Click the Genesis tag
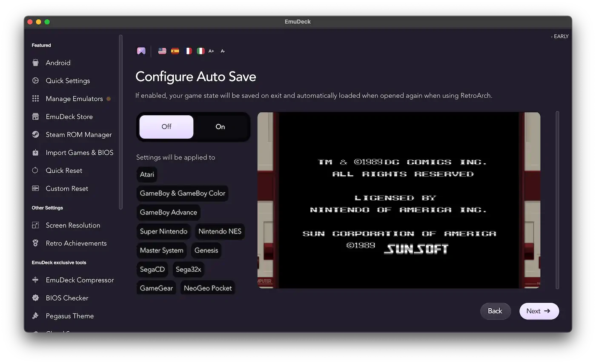 pos(206,250)
